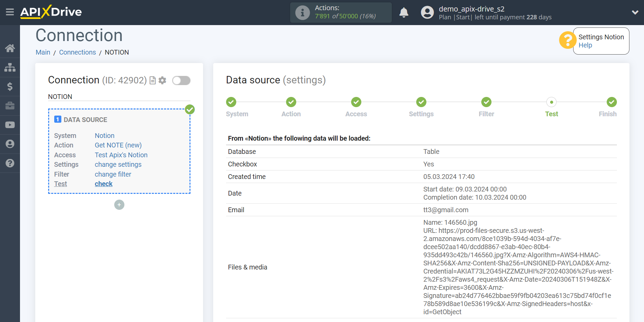Click the Database row label

click(x=242, y=152)
